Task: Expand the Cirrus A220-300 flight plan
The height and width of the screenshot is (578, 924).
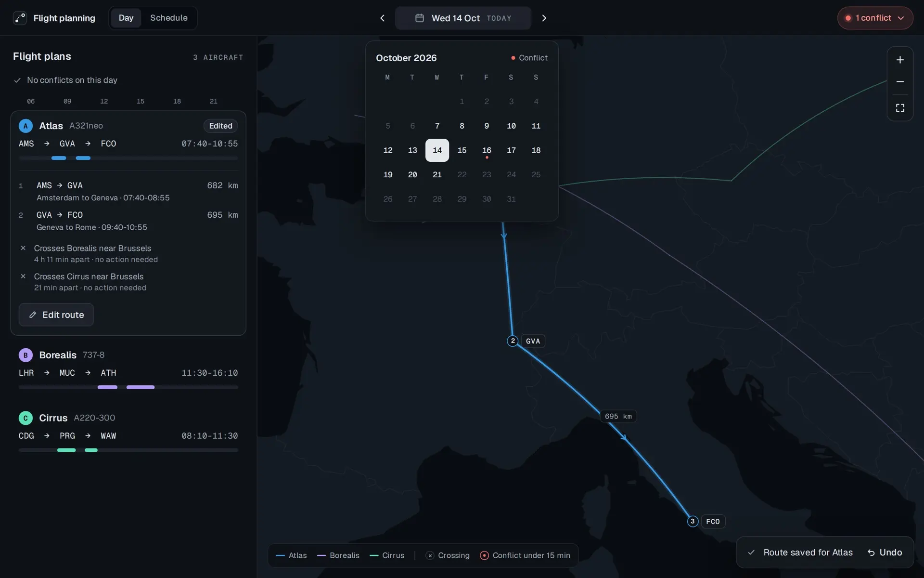Action: [x=128, y=432]
